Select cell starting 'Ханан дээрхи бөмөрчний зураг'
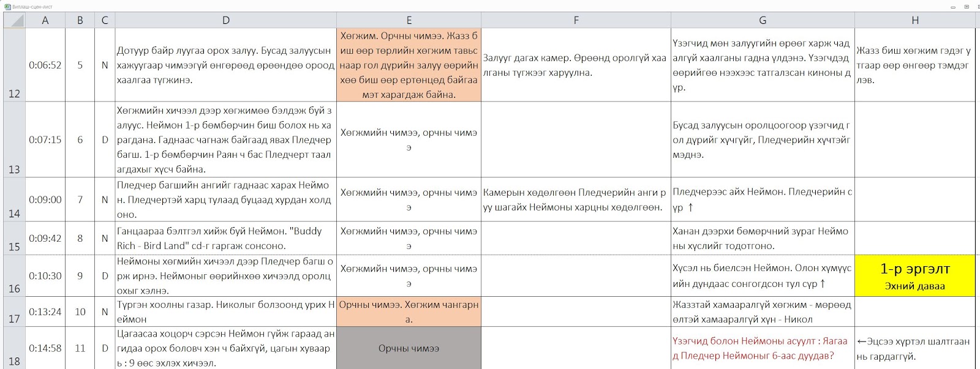This screenshot has height=369, width=980. tap(763, 238)
